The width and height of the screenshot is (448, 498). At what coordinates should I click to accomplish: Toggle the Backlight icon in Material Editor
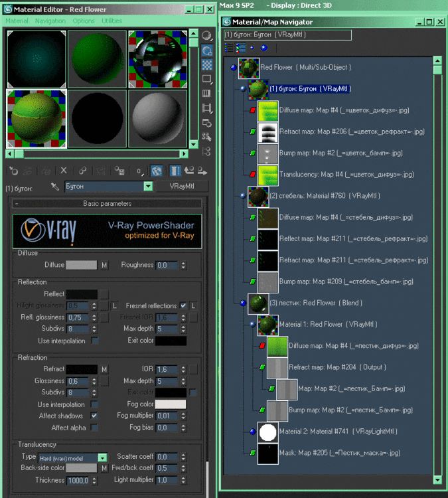pyautogui.click(x=206, y=50)
